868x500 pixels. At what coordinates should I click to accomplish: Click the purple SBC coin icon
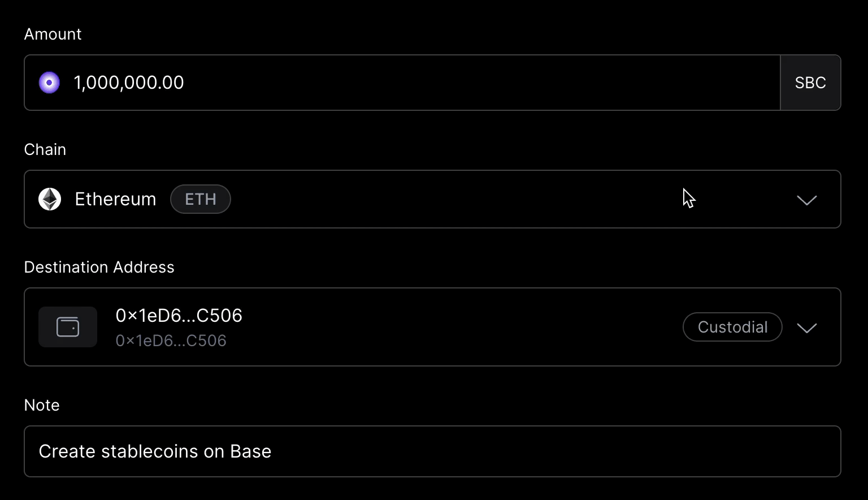coord(49,83)
